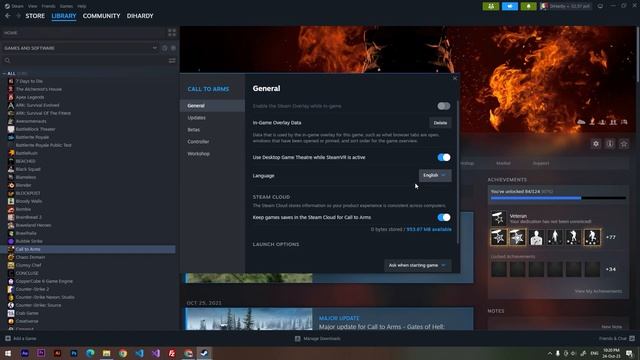Go to the COMMUNITY tab
The height and width of the screenshot is (360, 640).
(x=101, y=16)
